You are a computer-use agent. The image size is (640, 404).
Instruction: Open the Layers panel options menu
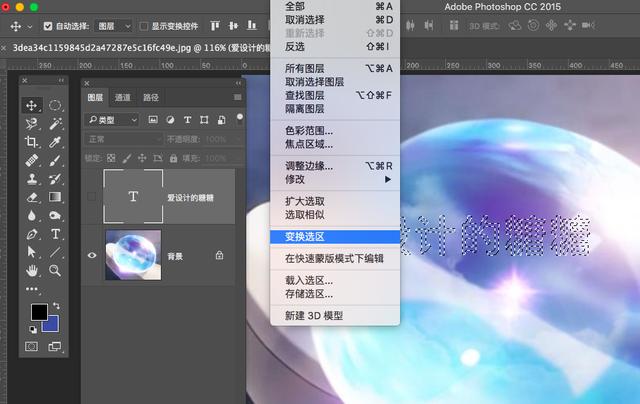[x=238, y=97]
